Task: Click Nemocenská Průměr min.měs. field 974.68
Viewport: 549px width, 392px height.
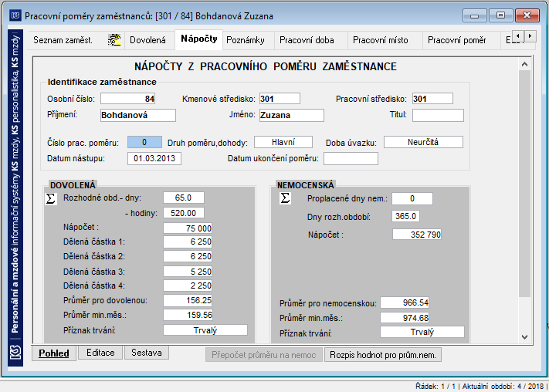Action: (x=405, y=318)
